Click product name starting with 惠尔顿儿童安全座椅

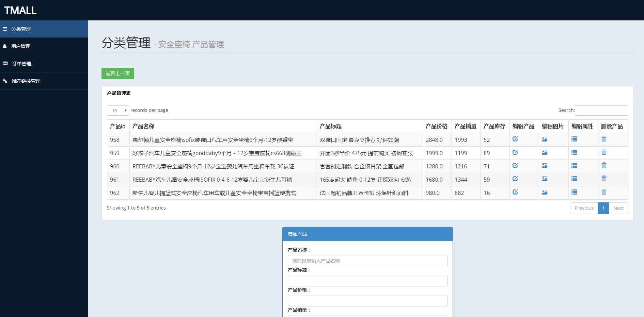click(x=213, y=140)
